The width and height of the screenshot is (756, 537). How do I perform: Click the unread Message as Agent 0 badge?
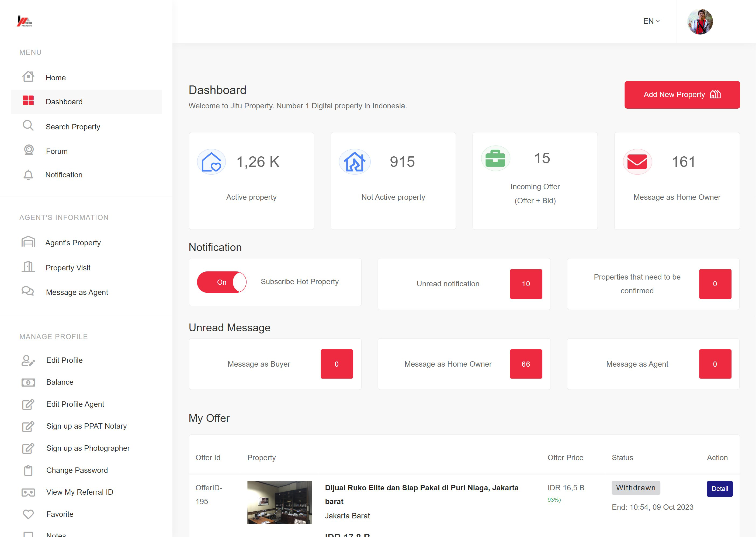coord(715,364)
